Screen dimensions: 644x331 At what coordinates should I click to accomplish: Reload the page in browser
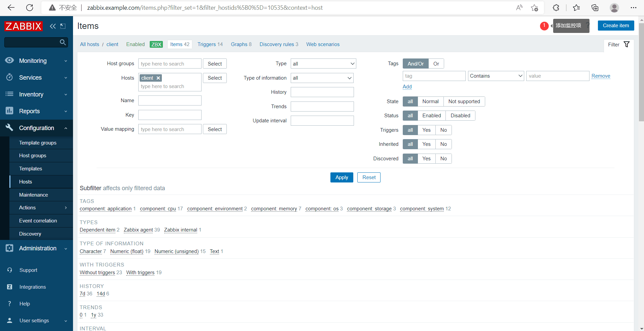[30, 8]
